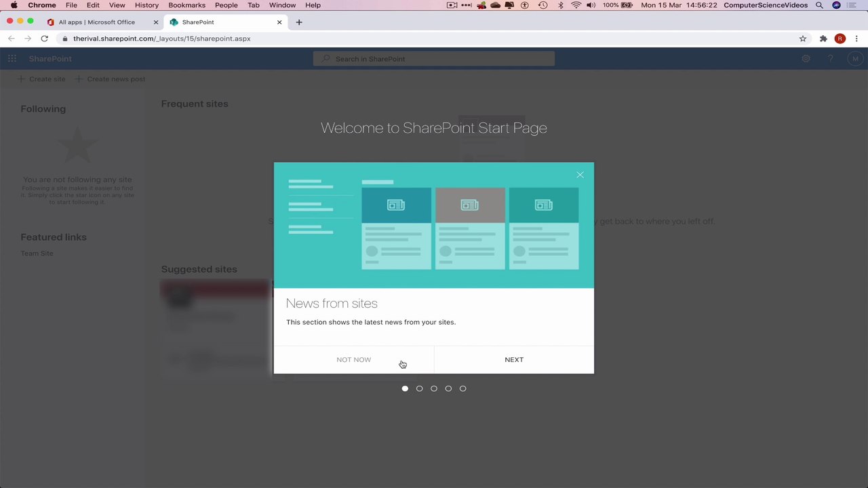Screen dimensions: 868x488
Task: Click the Bluetooth icon in menu bar
Action: click(560, 5)
